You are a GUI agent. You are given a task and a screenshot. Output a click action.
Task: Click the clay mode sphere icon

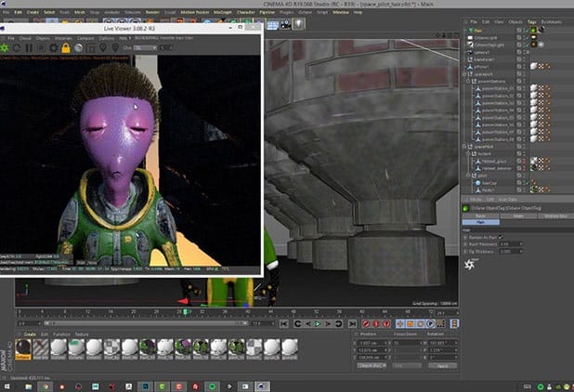[x=78, y=47]
